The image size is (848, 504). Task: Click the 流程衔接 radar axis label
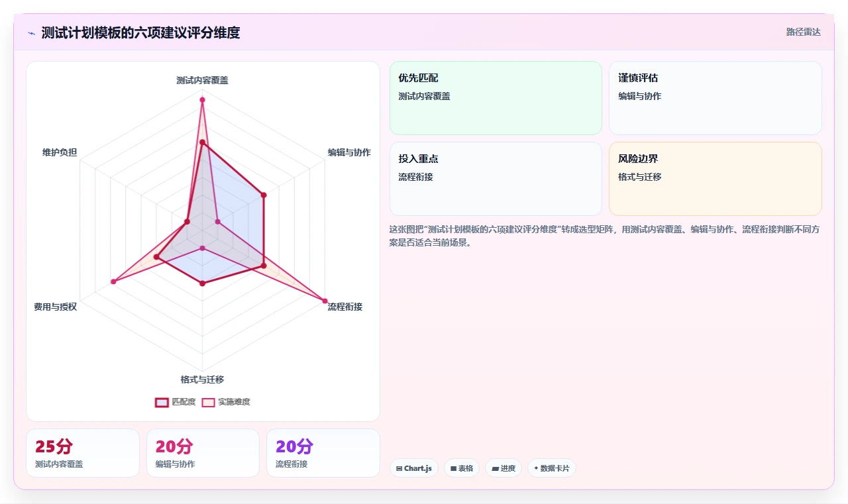tap(345, 307)
